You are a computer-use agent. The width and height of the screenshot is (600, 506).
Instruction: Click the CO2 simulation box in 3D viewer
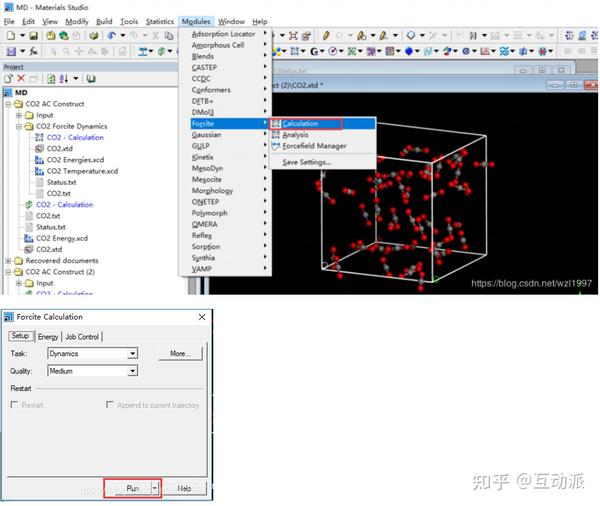[404, 205]
